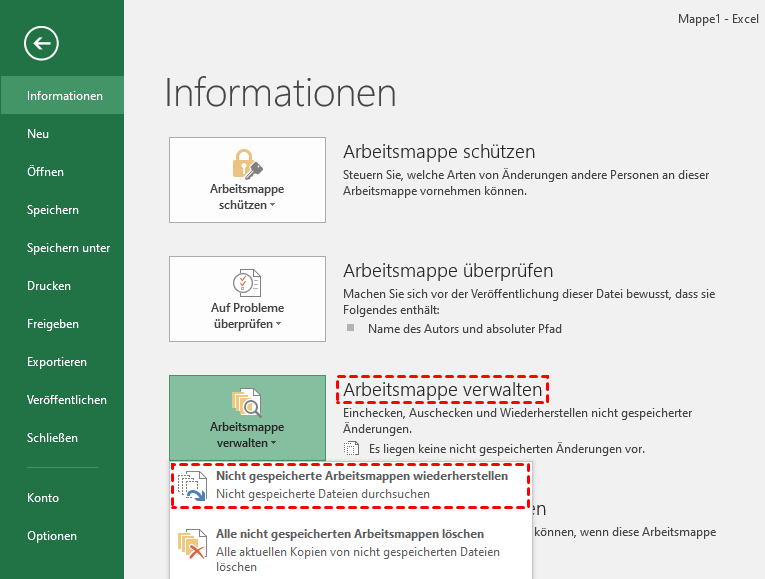
Task: Click the recover unsaved workbooks icon
Action: point(193,485)
